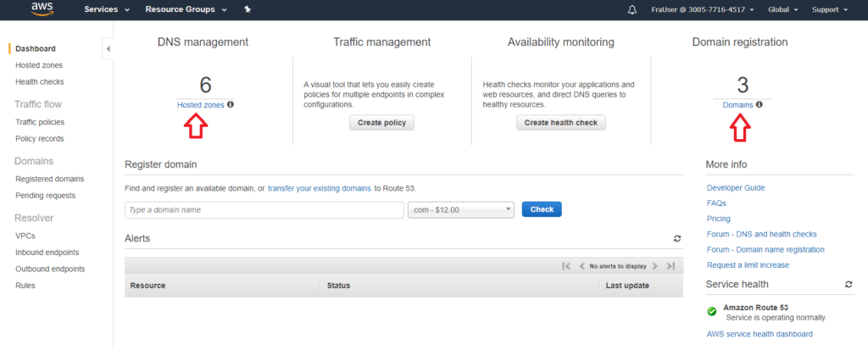This screenshot has height=350, width=868.
Task: Go to next page of alerts
Action: point(654,266)
